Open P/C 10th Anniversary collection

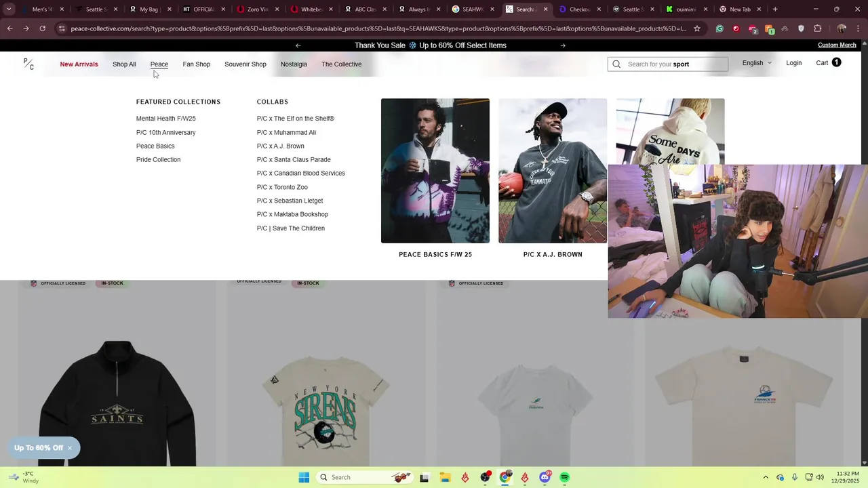tap(166, 133)
